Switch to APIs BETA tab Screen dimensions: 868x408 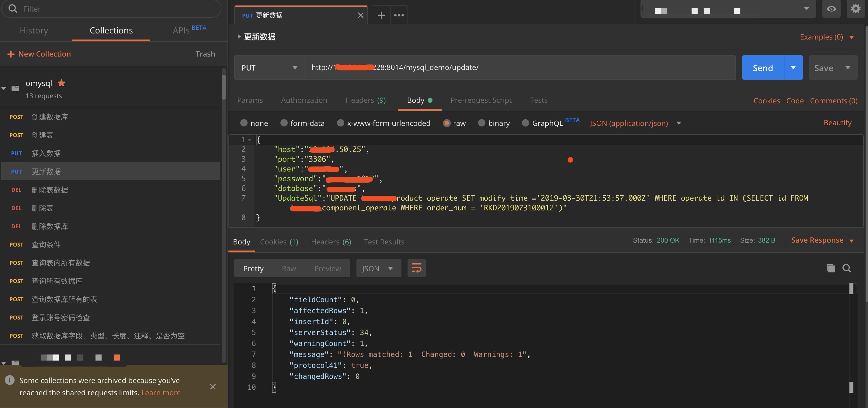coord(189,30)
